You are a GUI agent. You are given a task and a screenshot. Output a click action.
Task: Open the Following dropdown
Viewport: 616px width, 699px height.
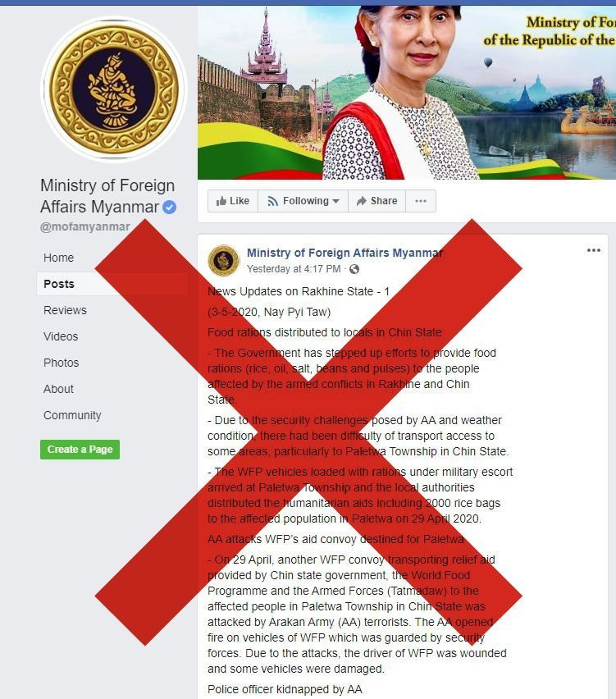303,201
